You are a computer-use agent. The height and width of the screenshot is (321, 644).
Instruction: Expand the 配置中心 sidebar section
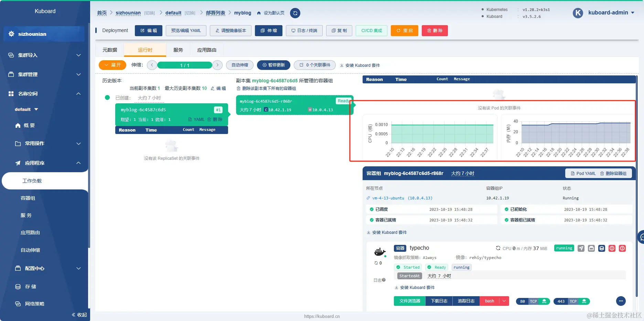(78, 268)
